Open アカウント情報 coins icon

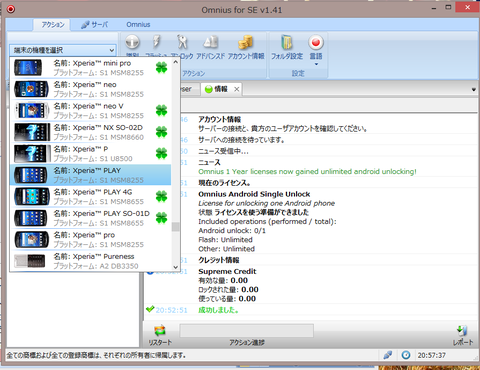point(246,42)
